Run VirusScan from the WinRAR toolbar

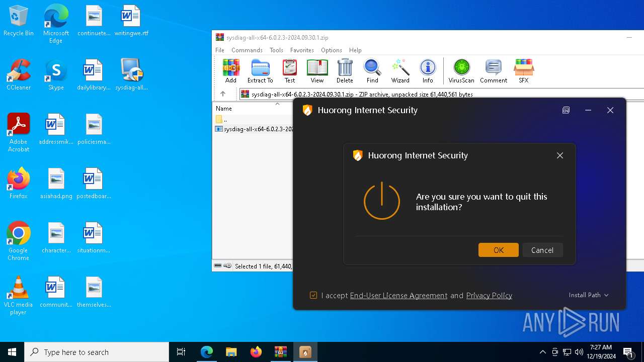pyautogui.click(x=461, y=71)
